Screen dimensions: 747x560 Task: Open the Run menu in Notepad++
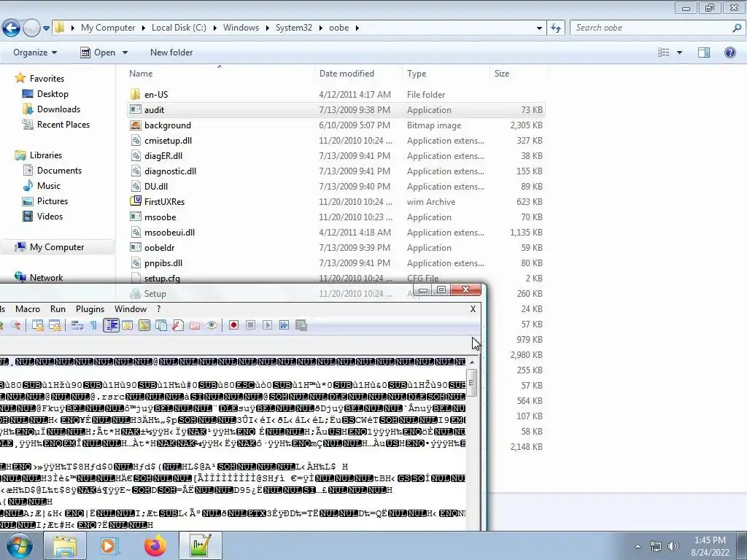click(58, 309)
